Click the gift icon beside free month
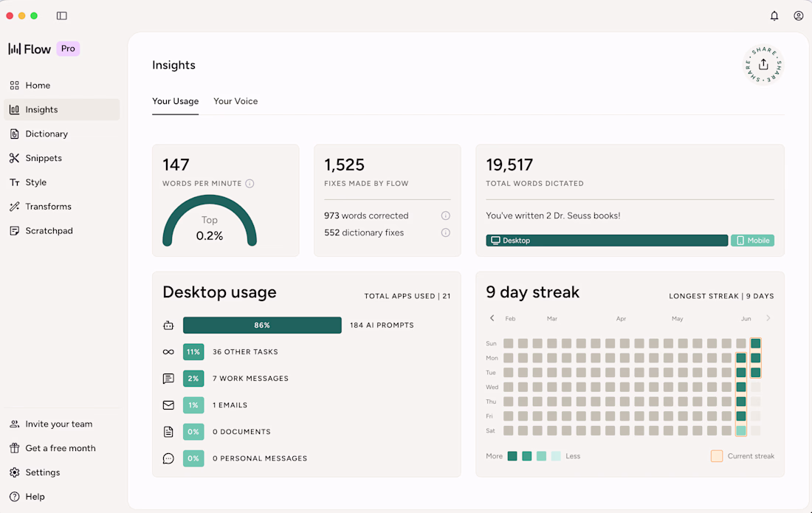 coord(15,448)
